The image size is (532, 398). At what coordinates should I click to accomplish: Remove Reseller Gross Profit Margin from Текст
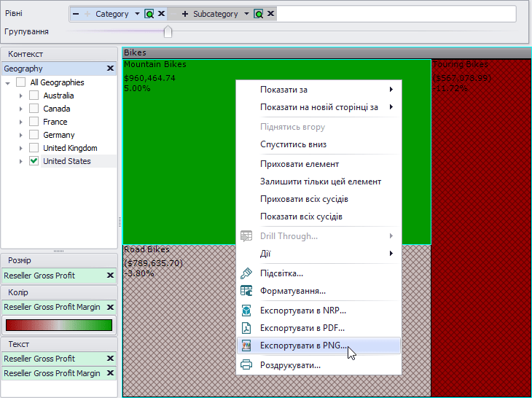pos(110,373)
